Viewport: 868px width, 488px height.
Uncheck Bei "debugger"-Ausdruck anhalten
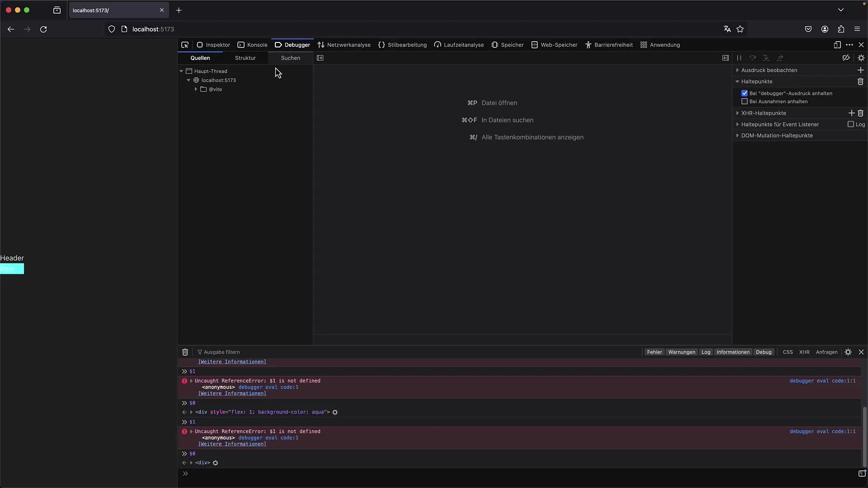click(745, 93)
